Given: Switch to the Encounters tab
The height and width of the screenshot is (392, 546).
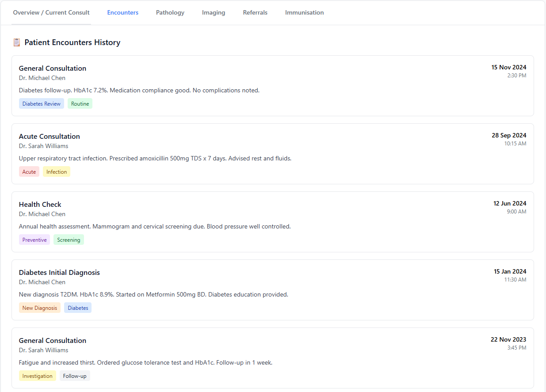Looking at the screenshot, I should tap(122, 12).
